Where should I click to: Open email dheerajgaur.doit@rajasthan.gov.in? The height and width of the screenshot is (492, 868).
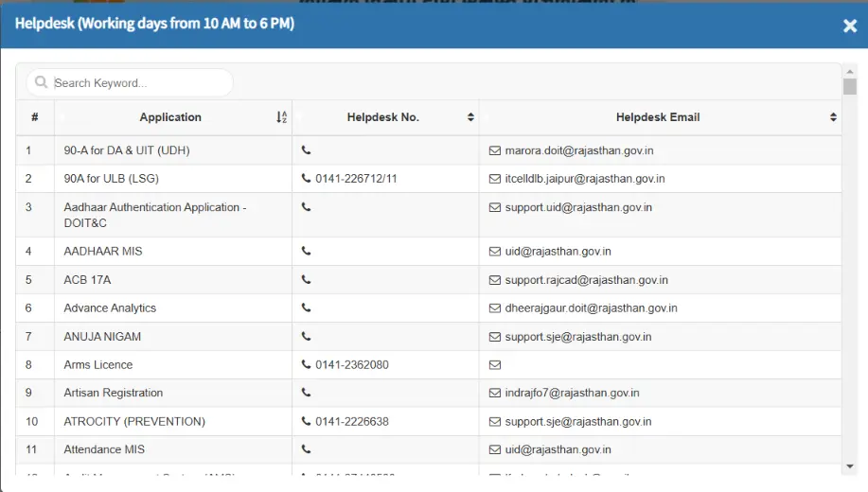point(591,308)
